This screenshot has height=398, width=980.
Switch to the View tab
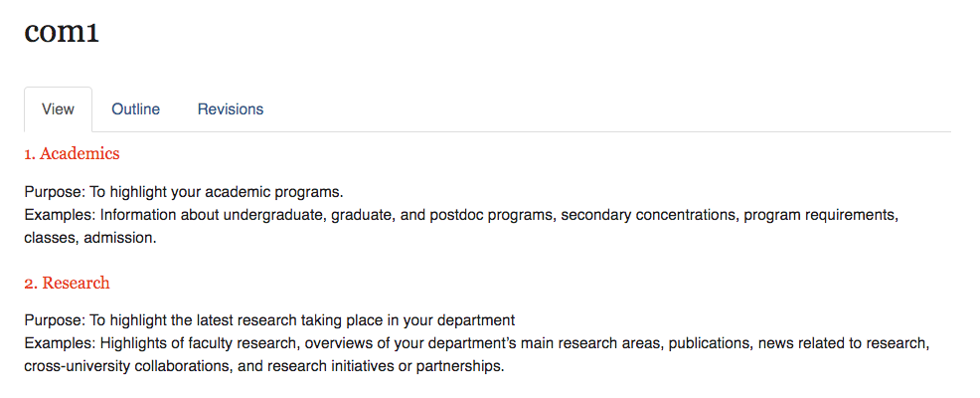58,109
